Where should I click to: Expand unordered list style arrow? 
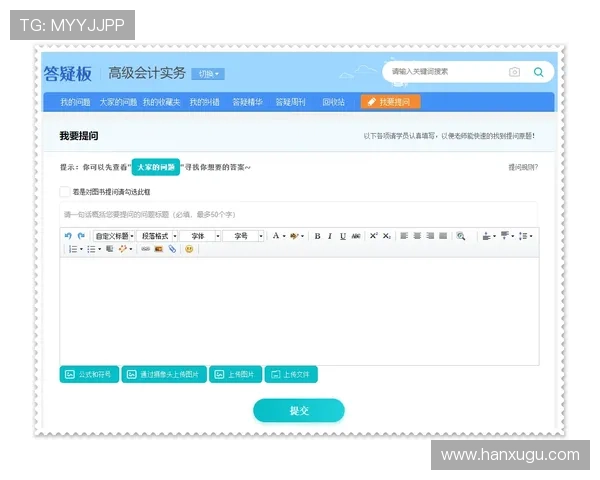click(100, 249)
